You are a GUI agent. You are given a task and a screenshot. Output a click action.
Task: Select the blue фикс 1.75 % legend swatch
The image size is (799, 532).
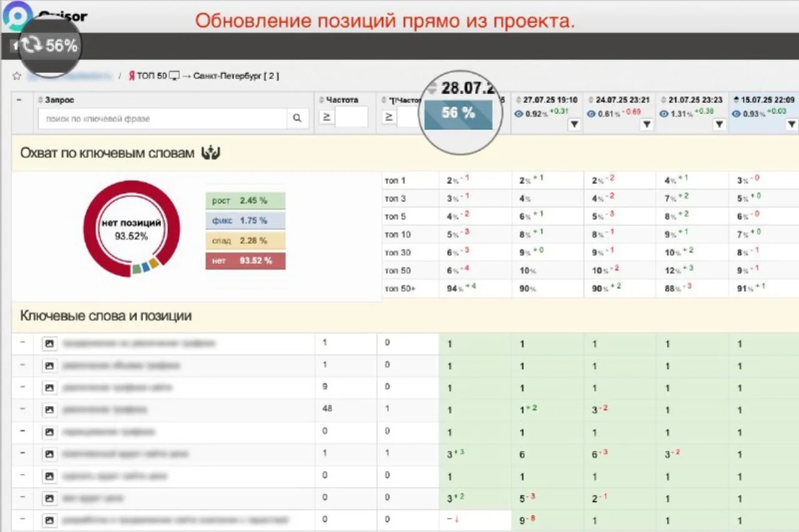pos(245,221)
